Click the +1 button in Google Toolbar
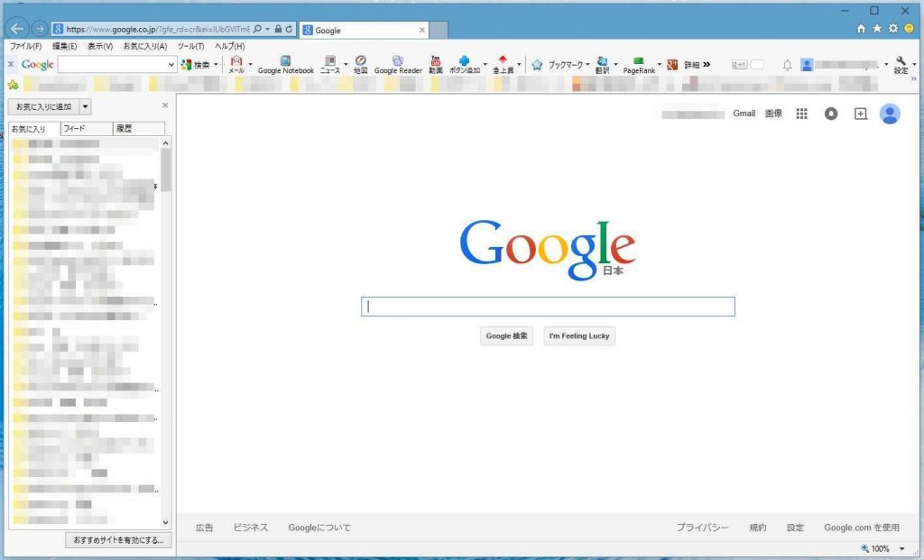The width and height of the screenshot is (924, 560). (x=740, y=65)
